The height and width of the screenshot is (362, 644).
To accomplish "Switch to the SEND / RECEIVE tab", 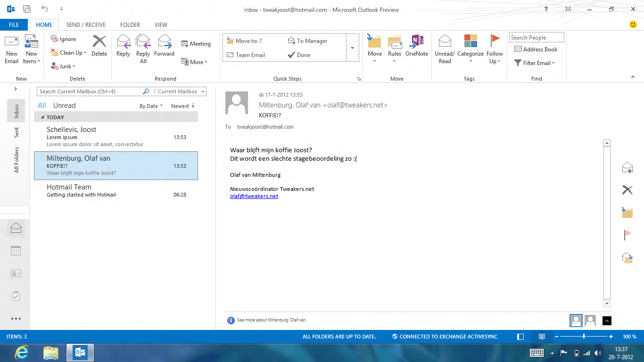I will point(86,25).
